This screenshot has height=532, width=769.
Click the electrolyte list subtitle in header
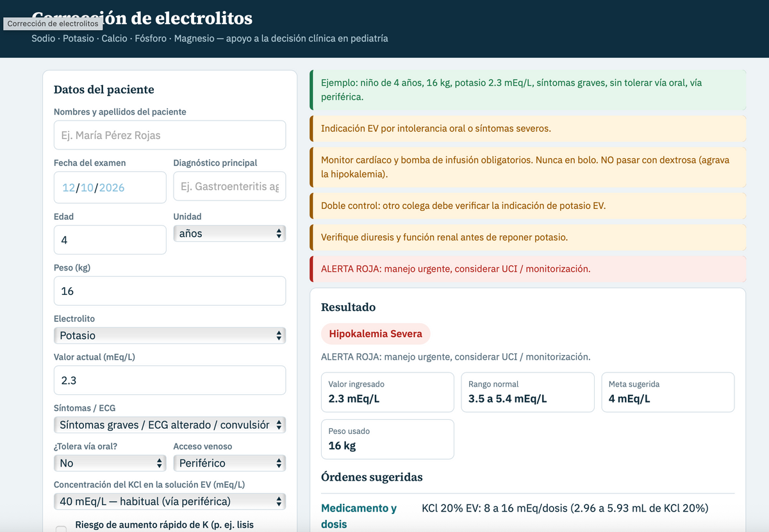(x=210, y=38)
